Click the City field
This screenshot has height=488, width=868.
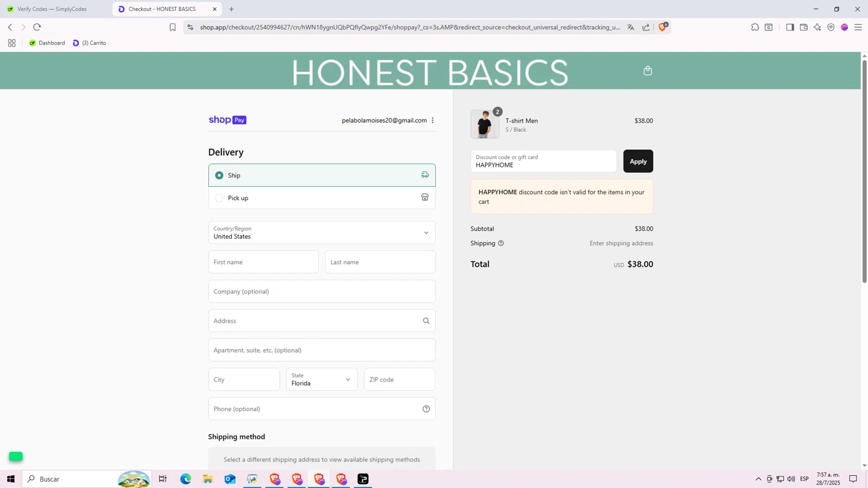pyautogui.click(x=244, y=379)
